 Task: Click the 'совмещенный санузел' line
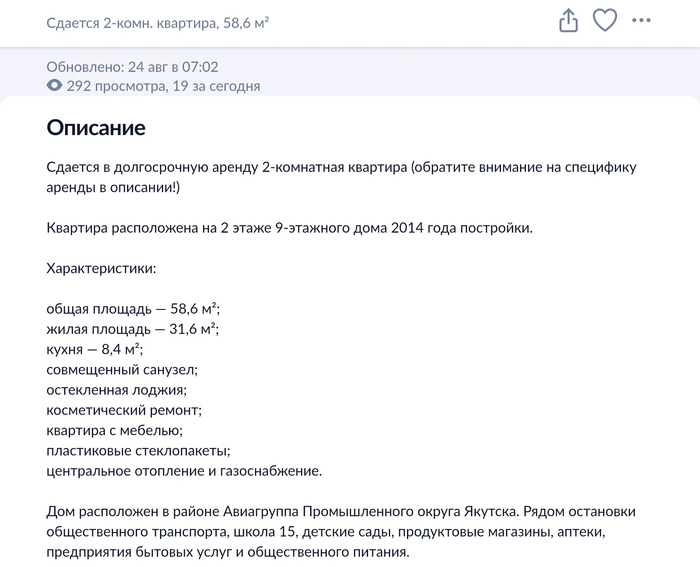coord(122,370)
